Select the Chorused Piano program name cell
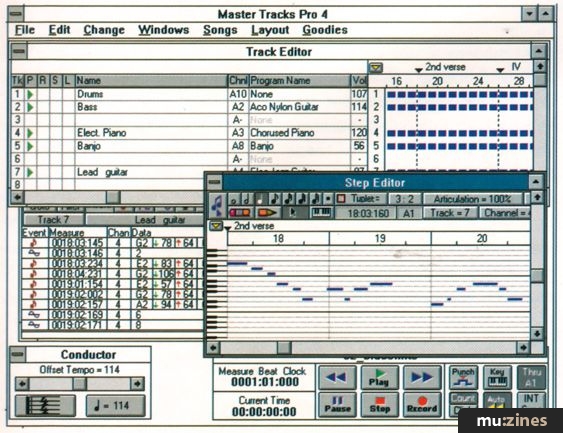Viewport: 563px width, 433px height. (299, 133)
